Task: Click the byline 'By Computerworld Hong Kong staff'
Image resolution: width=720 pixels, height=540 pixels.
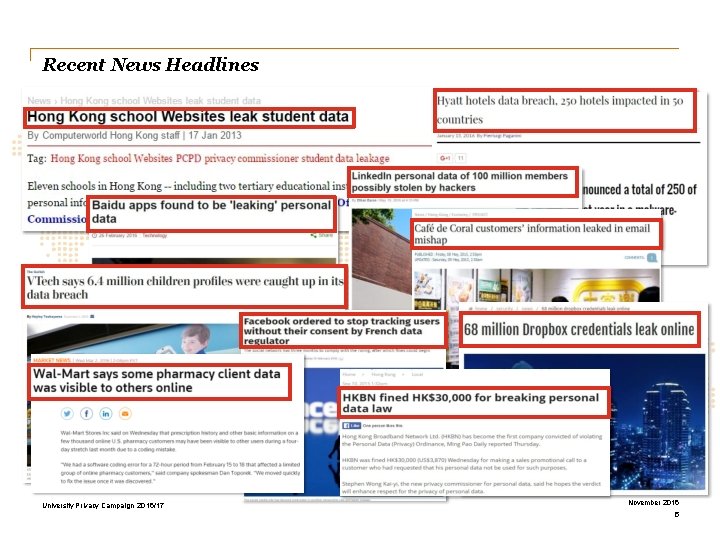Action: click(103, 135)
